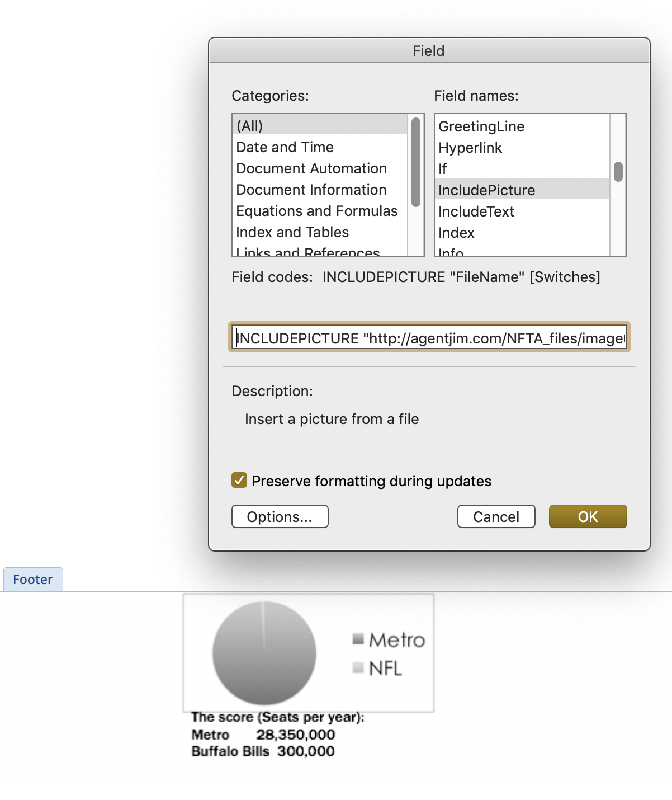Pick the Index and Tables category

pos(320,232)
